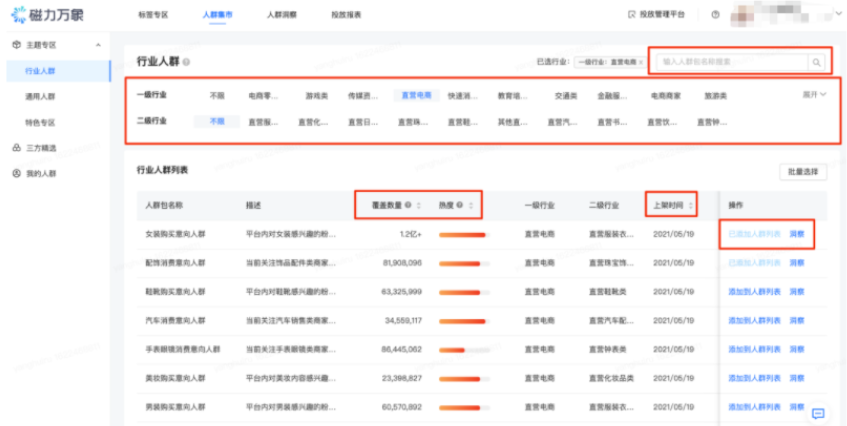
Task: Select 交通类 industry filter
Action: click(x=566, y=96)
